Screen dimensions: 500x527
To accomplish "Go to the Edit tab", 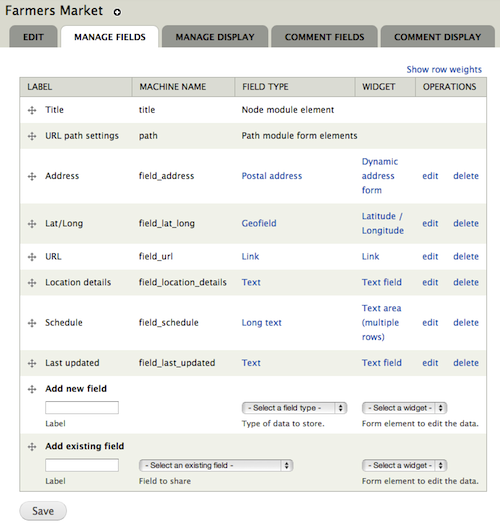I will point(33,37).
